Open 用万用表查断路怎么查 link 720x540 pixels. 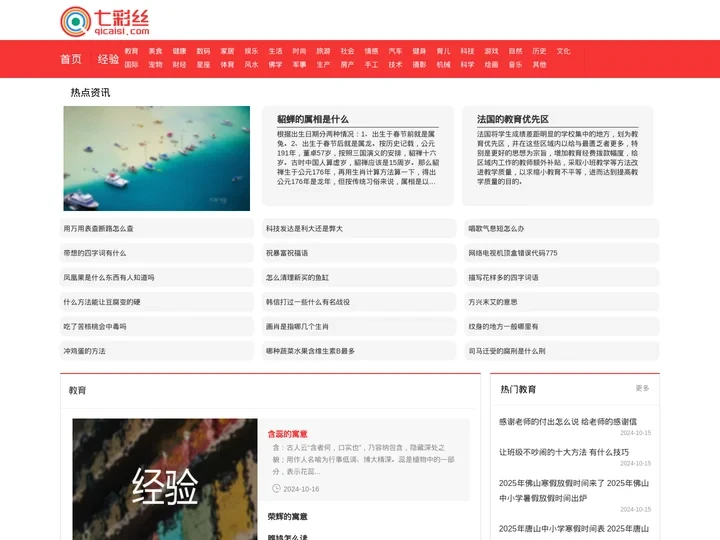(x=98, y=229)
